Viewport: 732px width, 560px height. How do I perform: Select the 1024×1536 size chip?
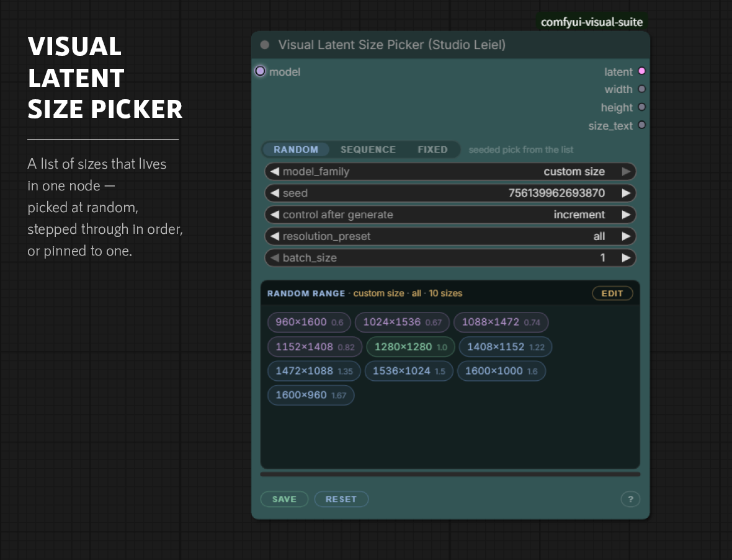(402, 322)
